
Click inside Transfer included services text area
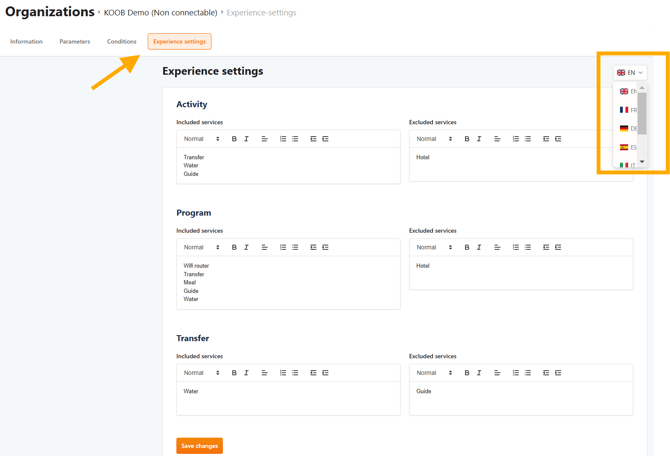[288, 397]
